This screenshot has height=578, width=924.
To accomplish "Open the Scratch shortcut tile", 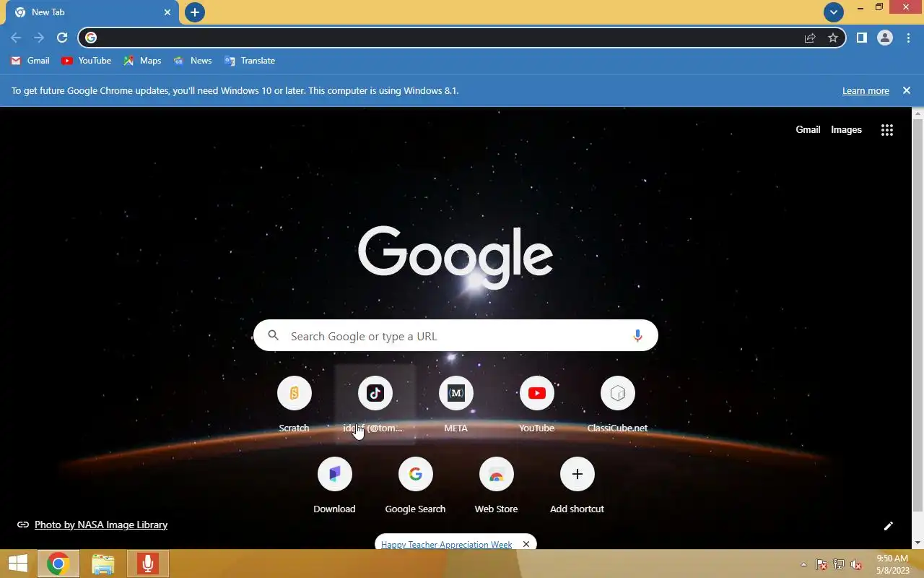I will click(x=294, y=405).
